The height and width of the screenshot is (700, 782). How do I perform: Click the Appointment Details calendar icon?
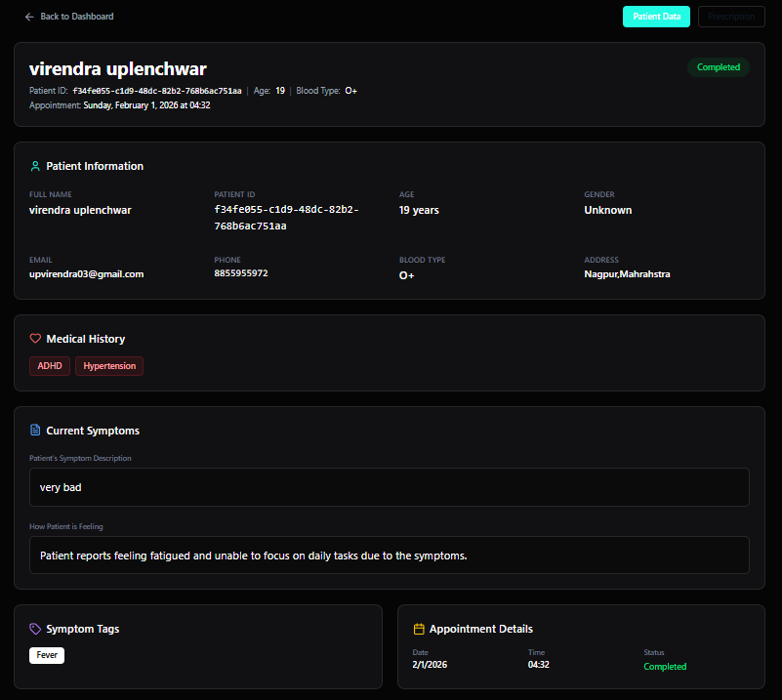coord(419,630)
